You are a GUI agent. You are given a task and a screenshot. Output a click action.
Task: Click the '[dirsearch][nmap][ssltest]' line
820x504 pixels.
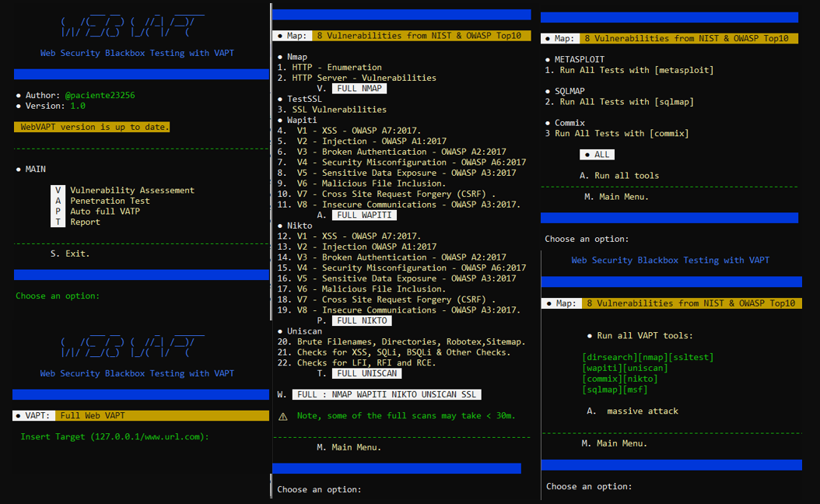click(648, 357)
